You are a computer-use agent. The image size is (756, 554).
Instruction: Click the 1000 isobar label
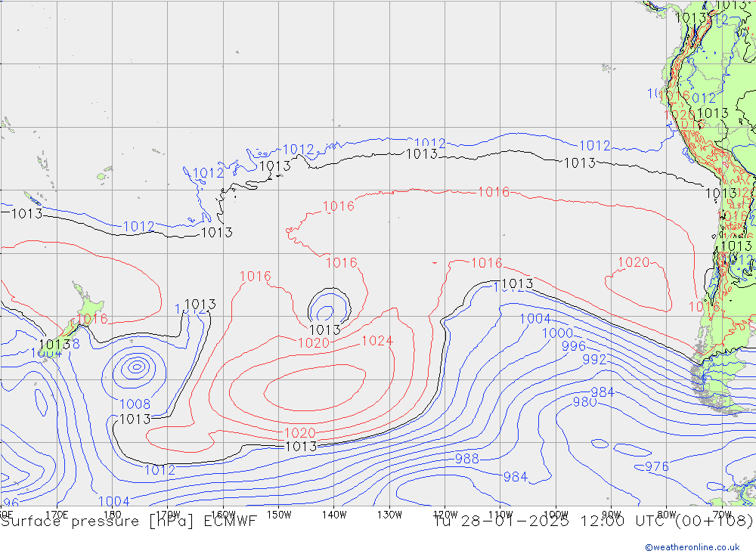pos(557,333)
